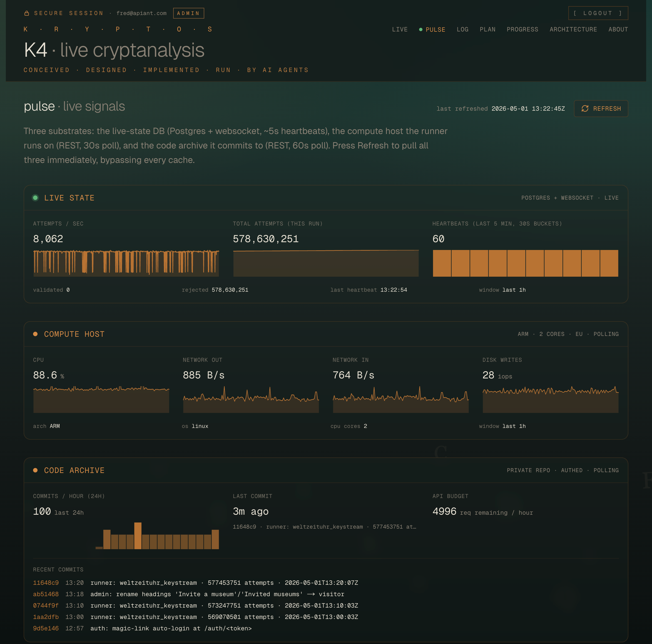652x644 pixels.
Task: Click the 'admin: rename headings' commit message
Action: 217,594
